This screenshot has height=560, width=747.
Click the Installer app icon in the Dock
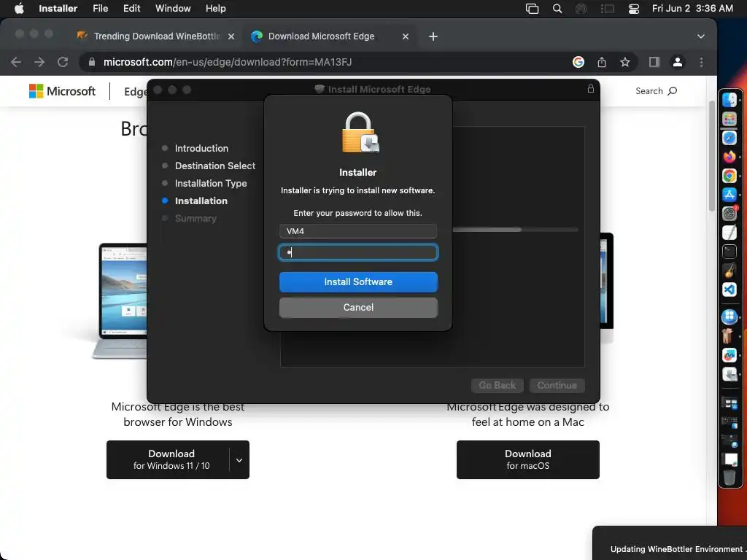(x=729, y=374)
